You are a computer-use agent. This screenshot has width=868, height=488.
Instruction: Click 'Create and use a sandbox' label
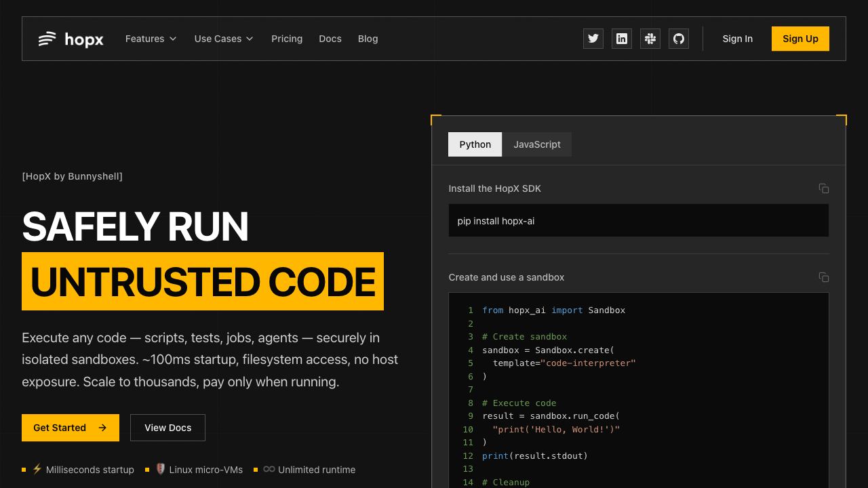pos(507,277)
